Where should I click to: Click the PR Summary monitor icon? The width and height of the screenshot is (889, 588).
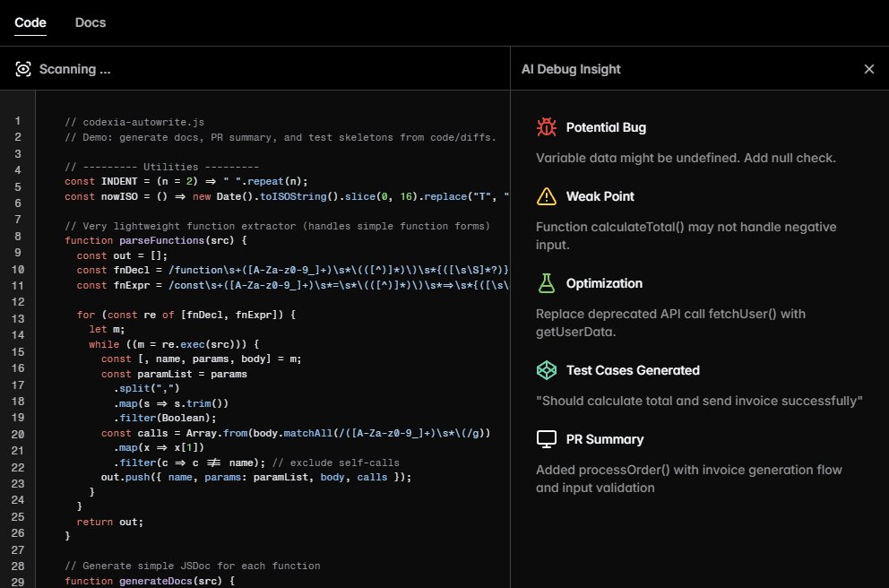click(x=547, y=439)
